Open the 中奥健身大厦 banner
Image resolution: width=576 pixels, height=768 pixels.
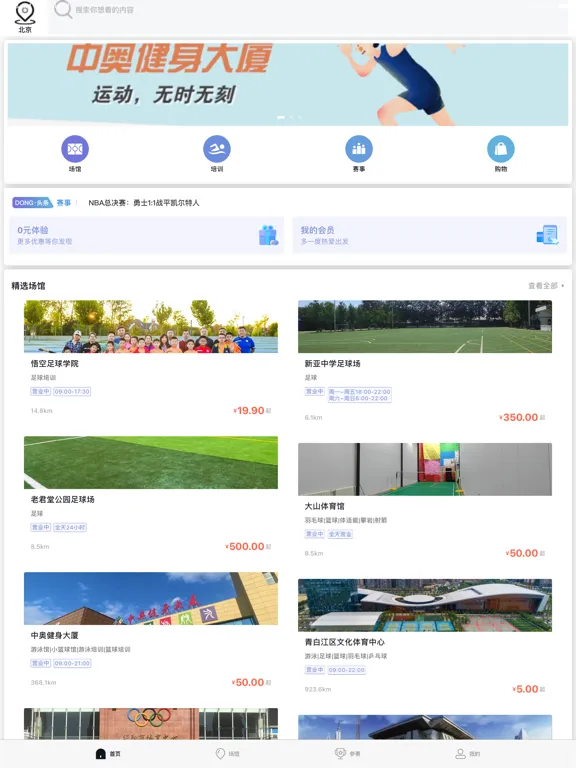click(x=288, y=84)
